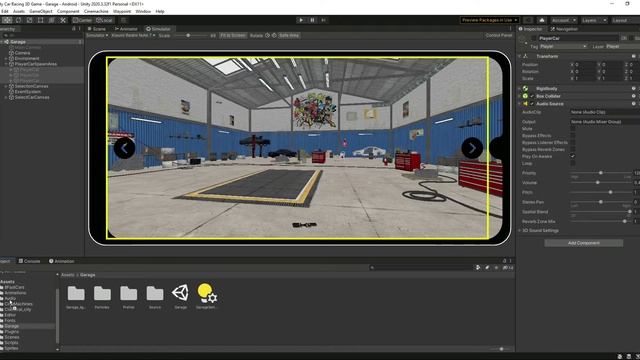Open the Simulator view mode dropdown
640x360 pixels.
[x=97, y=36]
